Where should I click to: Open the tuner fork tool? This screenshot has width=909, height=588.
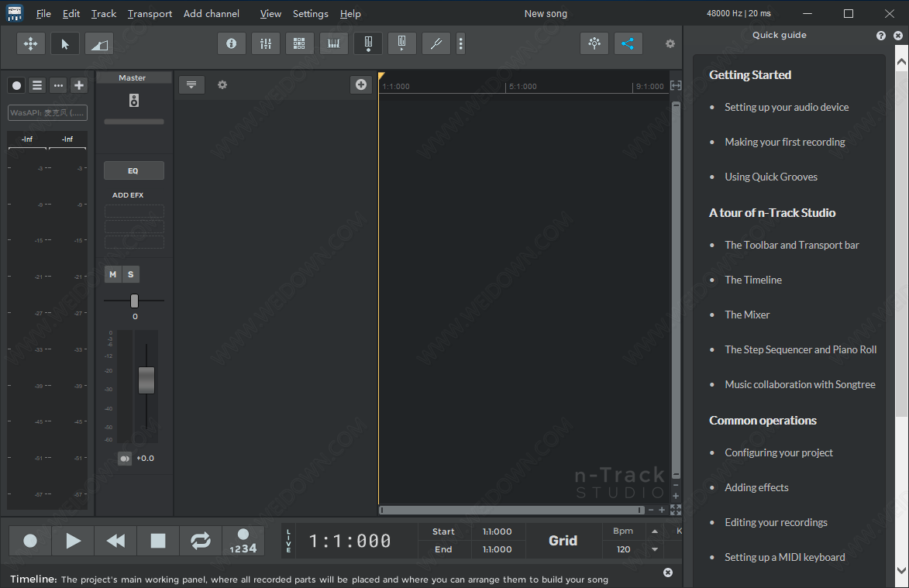[436, 43]
